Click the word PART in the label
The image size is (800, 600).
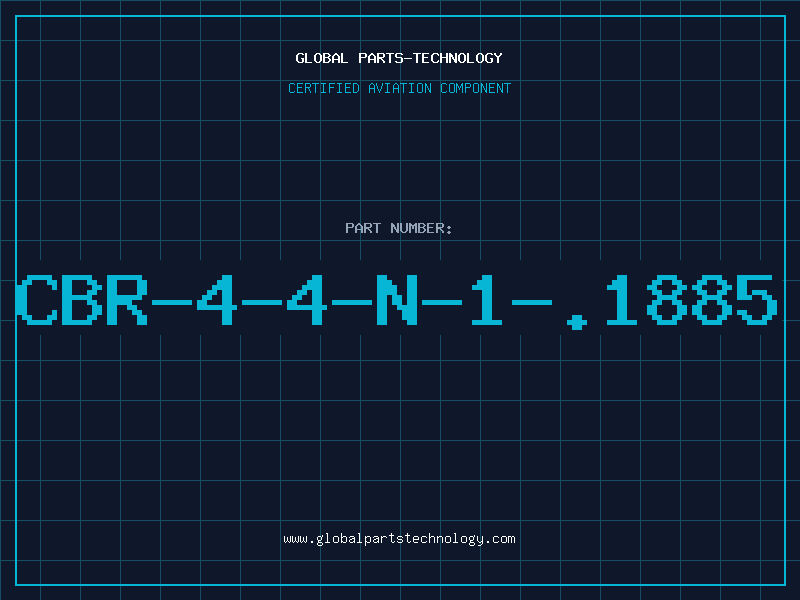363,228
